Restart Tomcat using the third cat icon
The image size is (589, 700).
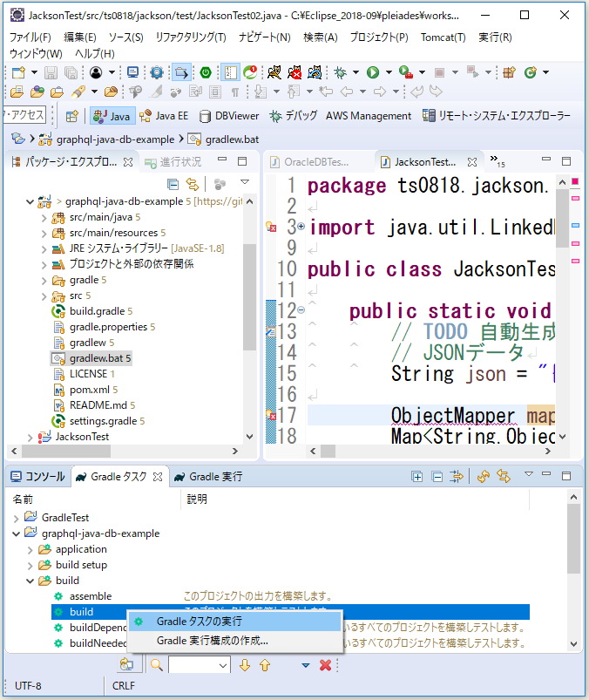coord(315,72)
